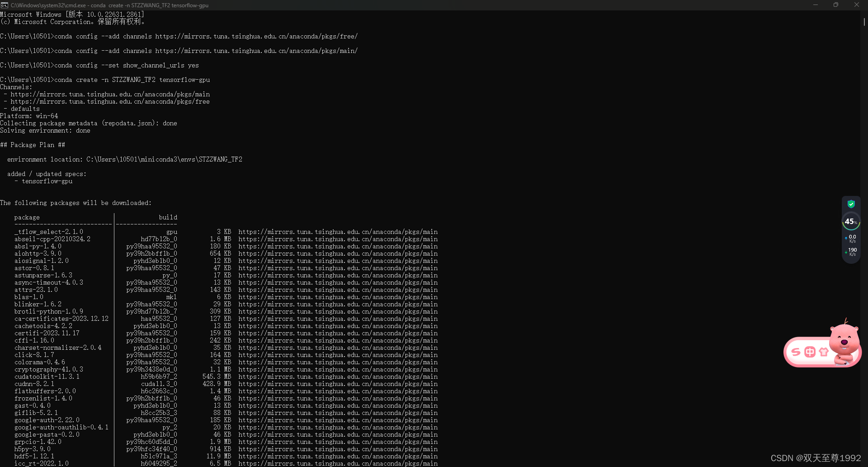
Task: Open the skin shirt icon on the IME bar
Action: coord(824,352)
